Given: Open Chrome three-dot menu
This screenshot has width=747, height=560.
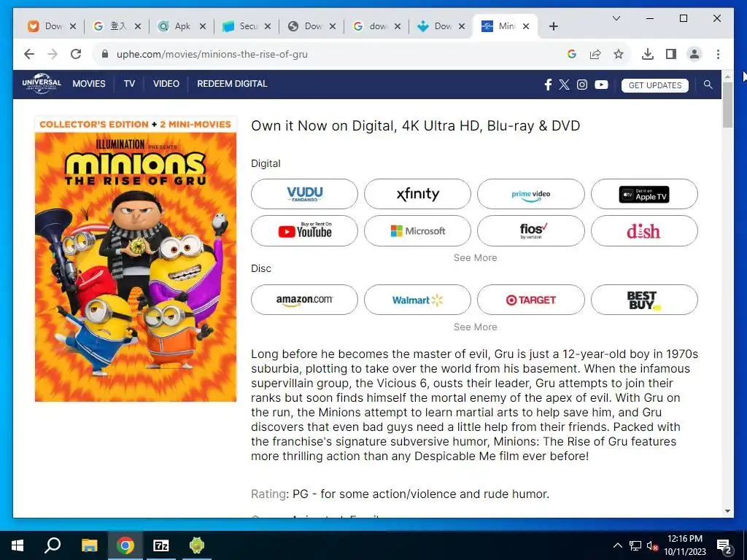Looking at the screenshot, I should 718,54.
